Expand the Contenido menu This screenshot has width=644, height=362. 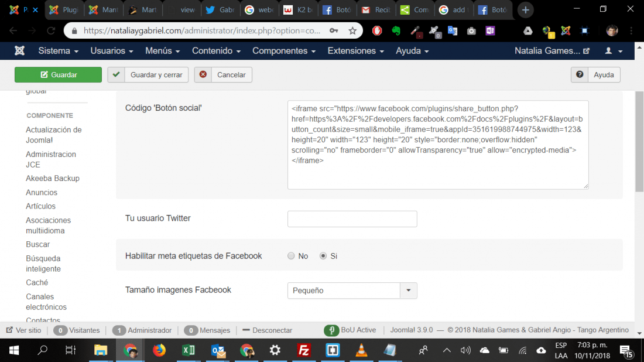click(x=217, y=51)
